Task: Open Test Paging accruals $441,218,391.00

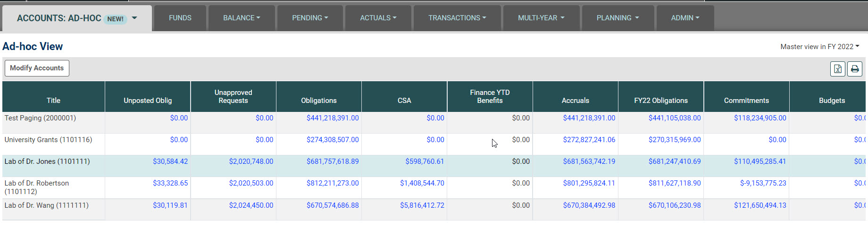Action: coord(589,118)
